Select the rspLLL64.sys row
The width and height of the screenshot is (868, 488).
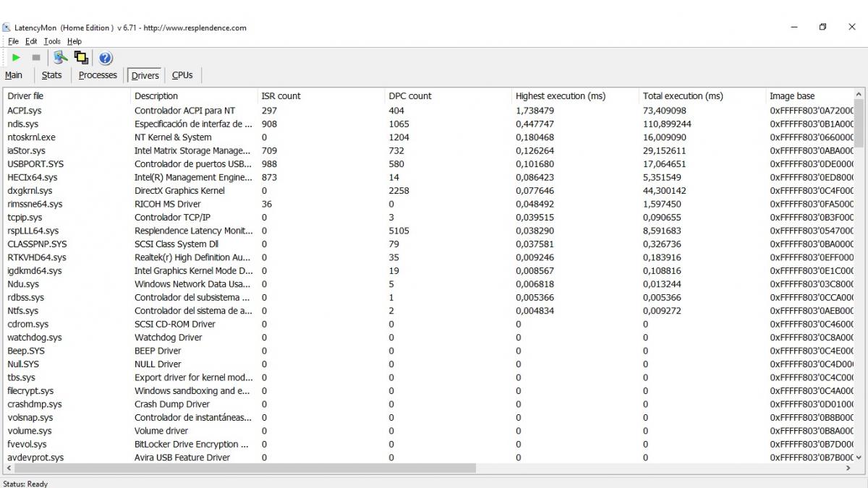[x=429, y=231]
